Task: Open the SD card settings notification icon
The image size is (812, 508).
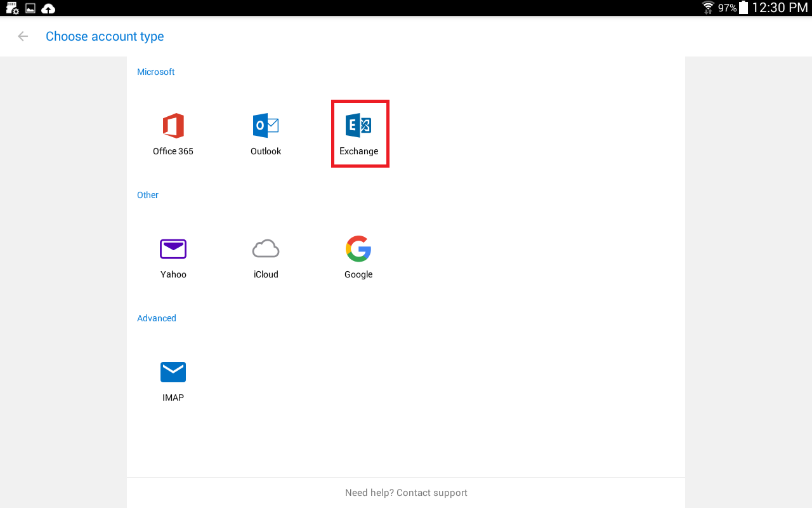Action: [x=12, y=8]
